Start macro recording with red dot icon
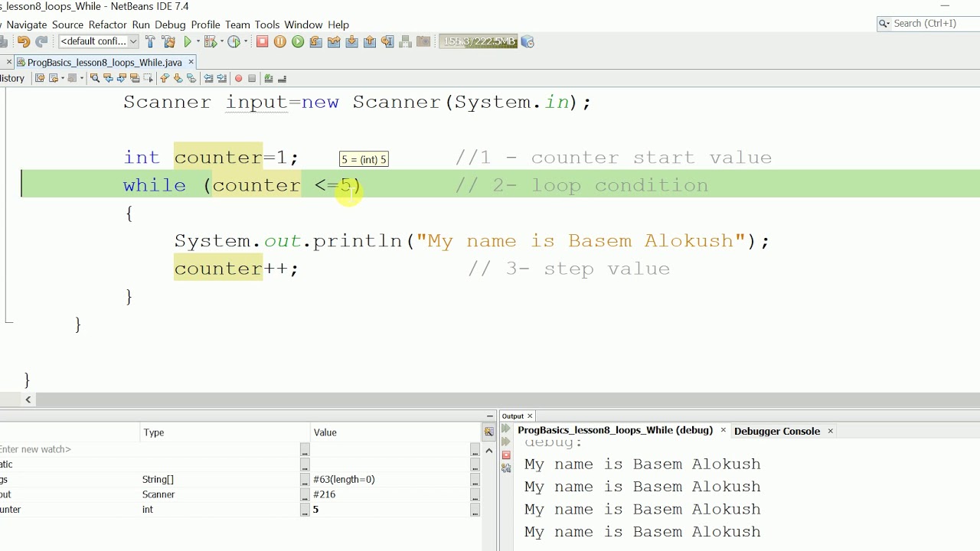This screenshot has height=551, width=980. (238, 78)
